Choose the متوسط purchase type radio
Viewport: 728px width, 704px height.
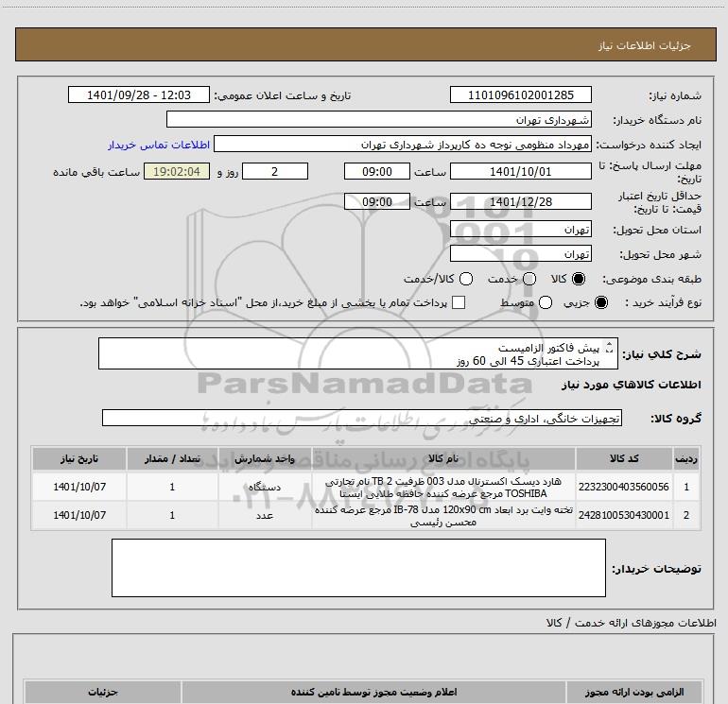(546, 302)
